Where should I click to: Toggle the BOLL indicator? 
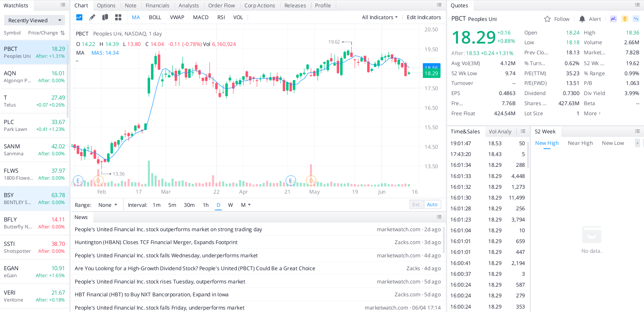[155, 17]
